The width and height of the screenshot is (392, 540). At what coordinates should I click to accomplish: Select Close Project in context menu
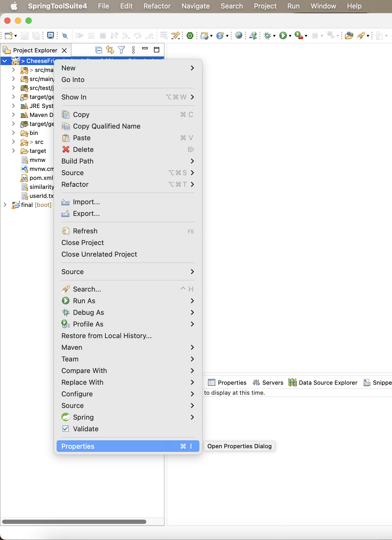(x=128, y=243)
